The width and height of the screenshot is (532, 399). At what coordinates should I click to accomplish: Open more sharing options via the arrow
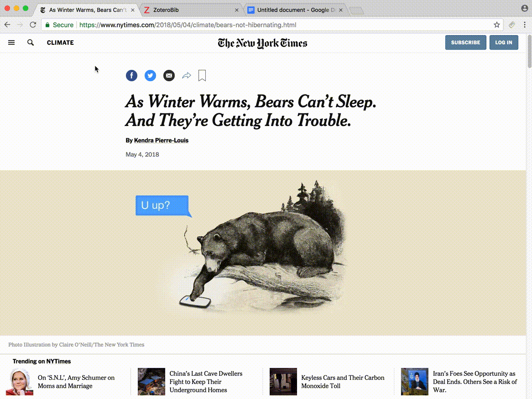[187, 75]
